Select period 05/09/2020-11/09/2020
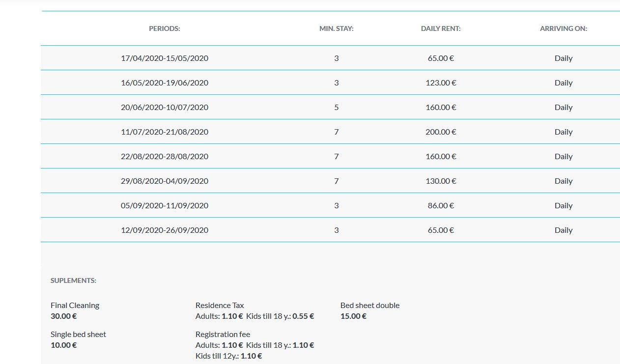This screenshot has width=620, height=364. (x=165, y=205)
